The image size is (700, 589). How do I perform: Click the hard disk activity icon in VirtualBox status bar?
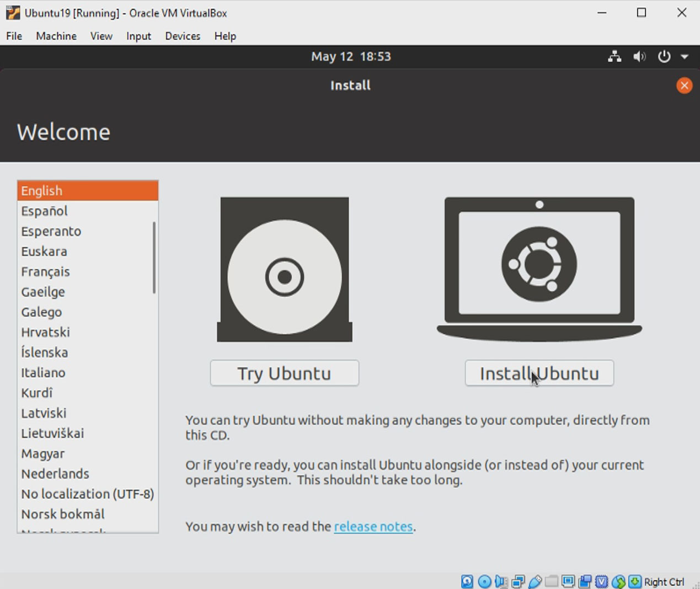pyautogui.click(x=467, y=581)
